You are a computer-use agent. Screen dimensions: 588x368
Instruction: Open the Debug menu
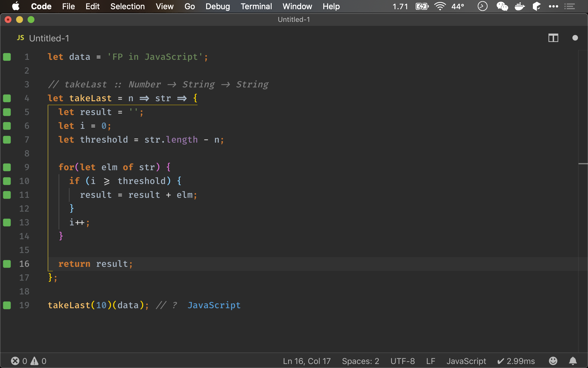218,6
